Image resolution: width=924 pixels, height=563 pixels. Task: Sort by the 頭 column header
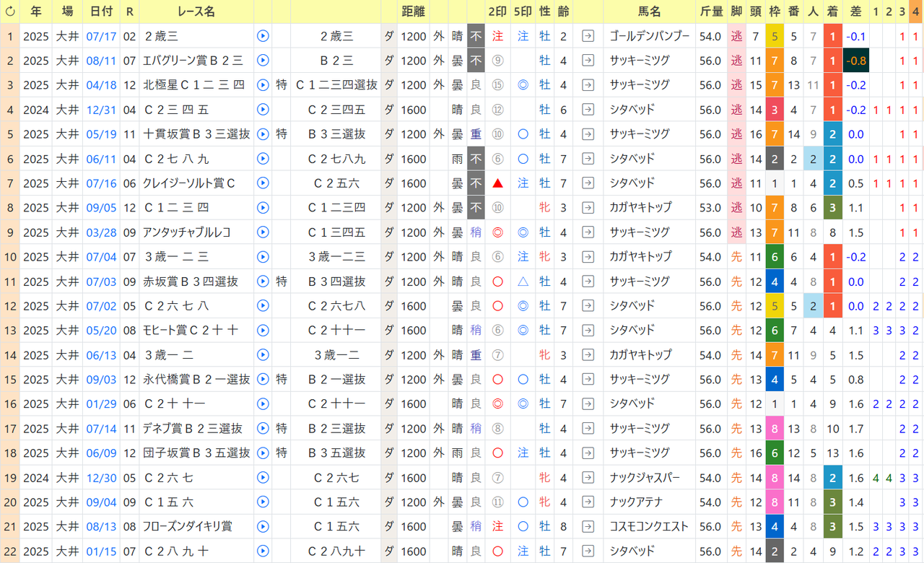tap(756, 12)
